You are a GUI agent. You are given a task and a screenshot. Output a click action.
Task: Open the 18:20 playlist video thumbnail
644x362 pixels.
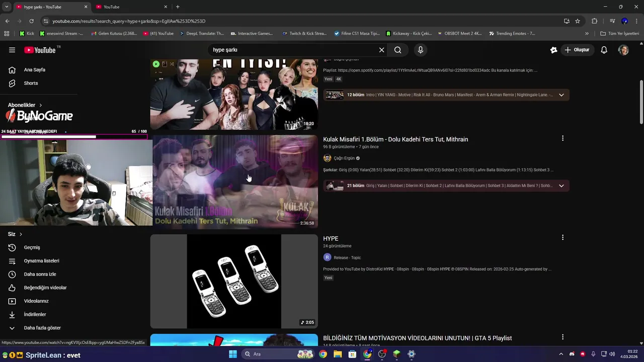click(x=234, y=95)
